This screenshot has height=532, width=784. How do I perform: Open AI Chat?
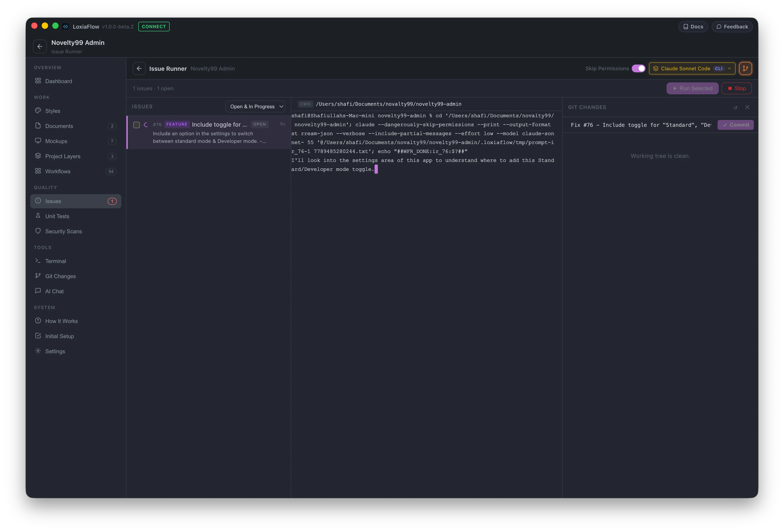click(76, 291)
